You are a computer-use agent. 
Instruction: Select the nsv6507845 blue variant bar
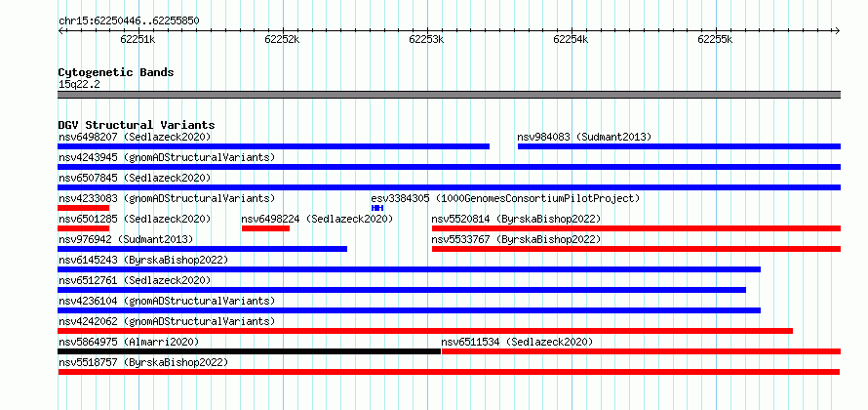[449, 187]
